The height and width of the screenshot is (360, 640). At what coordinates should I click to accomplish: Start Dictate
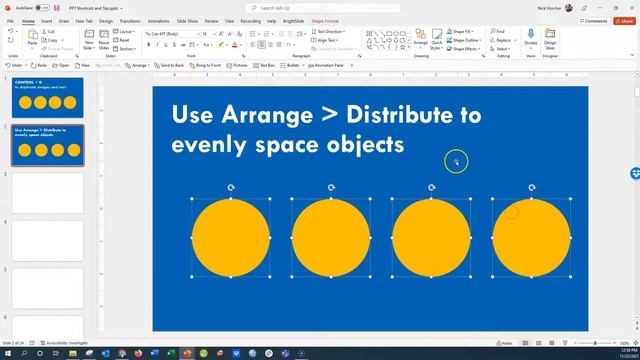pyautogui.click(x=531, y=38)
